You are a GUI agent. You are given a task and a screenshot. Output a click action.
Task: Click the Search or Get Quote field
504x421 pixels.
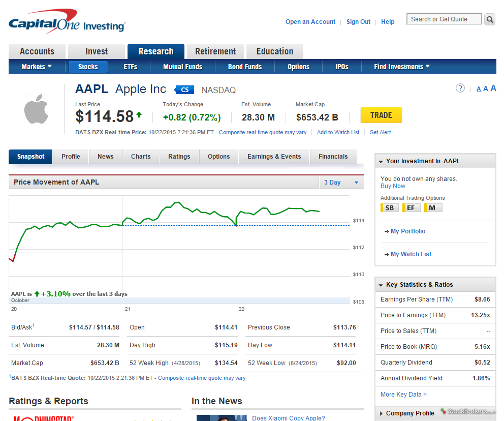click(x=444, y=19)
